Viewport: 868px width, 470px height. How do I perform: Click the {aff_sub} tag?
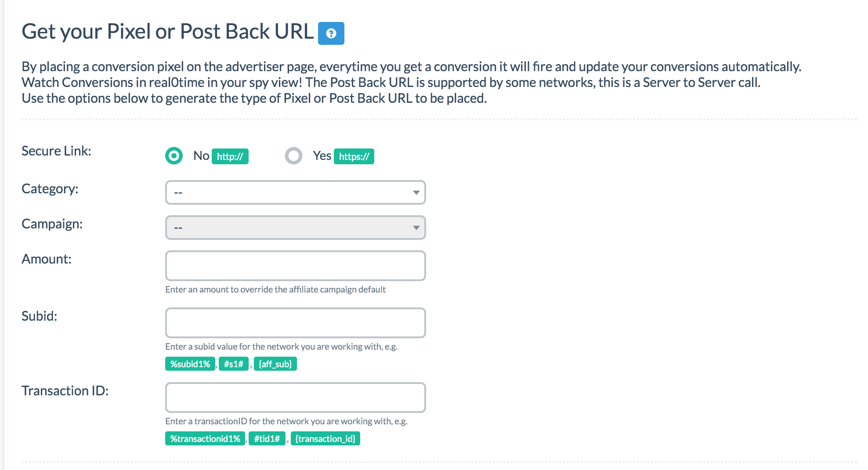[x=275, y=364]
